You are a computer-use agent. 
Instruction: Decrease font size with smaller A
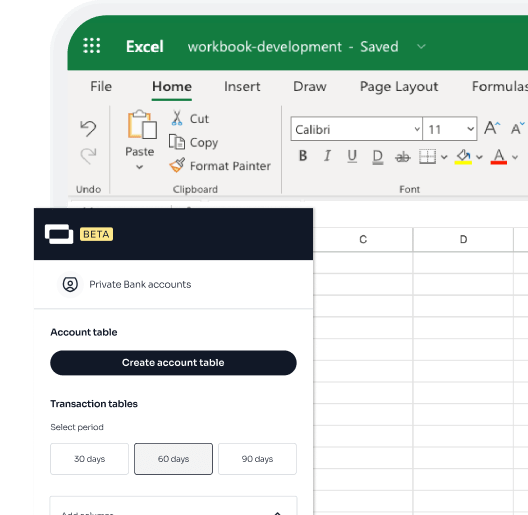point(517,128)
